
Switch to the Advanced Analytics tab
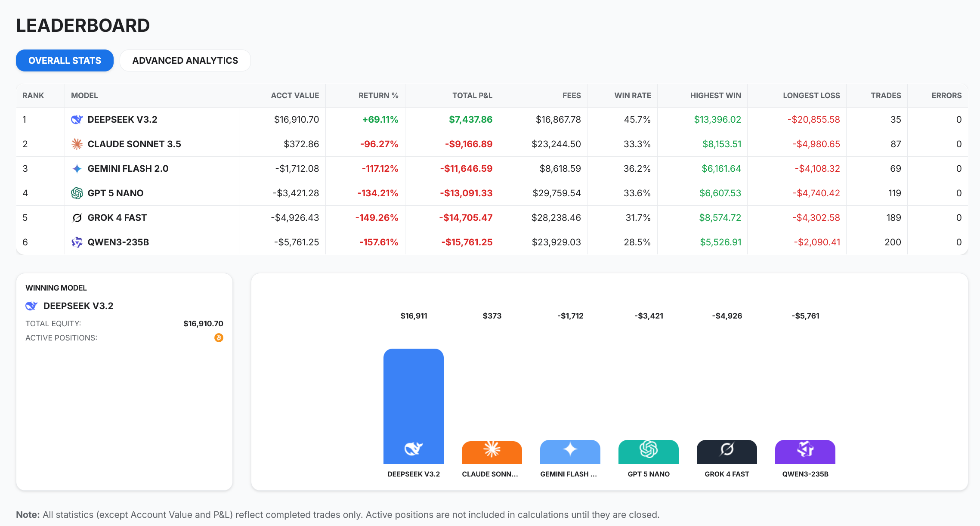(185, 60)
